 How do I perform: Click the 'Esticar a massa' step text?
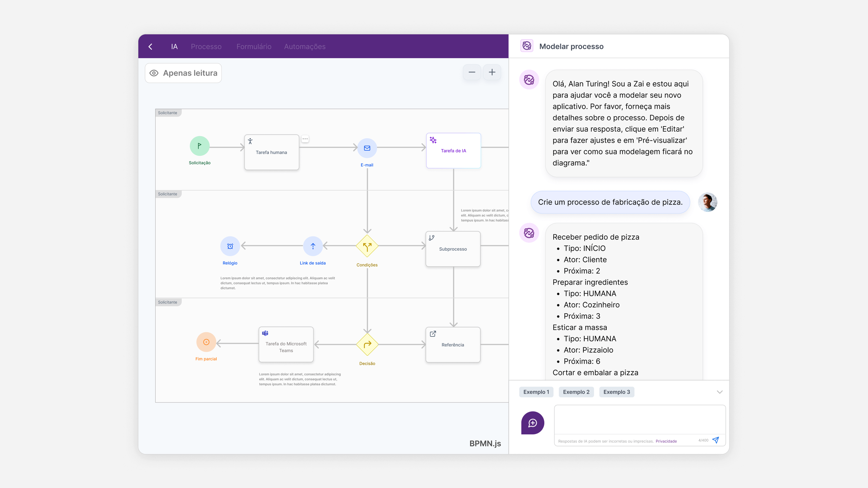point(580,327)
